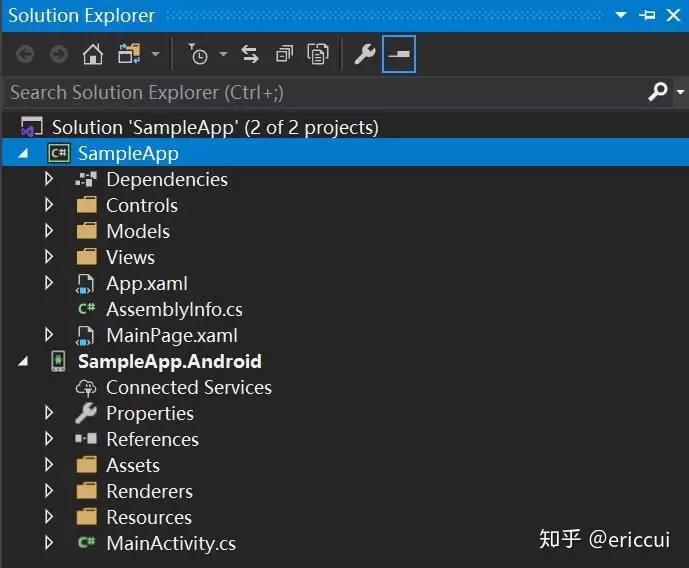
Task: Click the Solution icon next to 'SampleApp'
Action: click(x=32, y=127)
